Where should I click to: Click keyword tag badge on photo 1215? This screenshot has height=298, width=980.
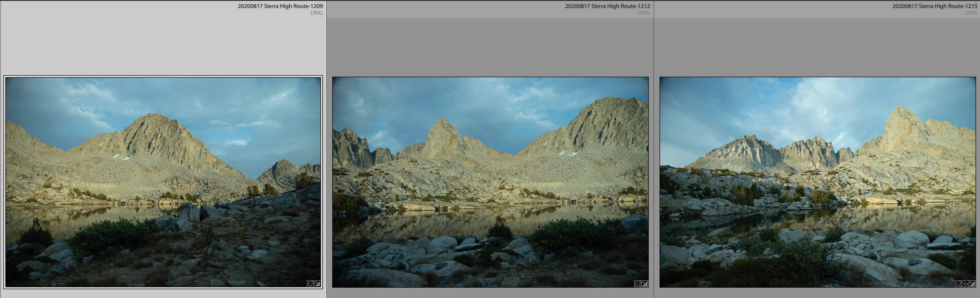[x=958, y=283]
